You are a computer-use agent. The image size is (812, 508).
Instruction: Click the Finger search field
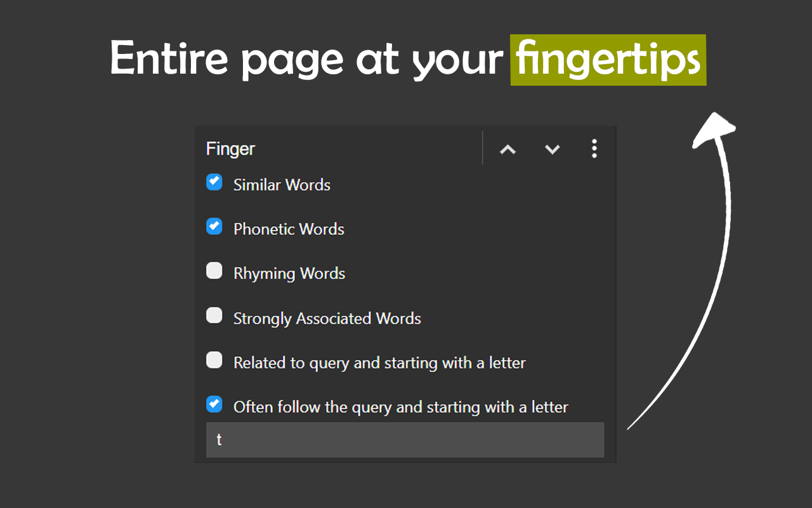pyautogui.click(x=343, y=149)
